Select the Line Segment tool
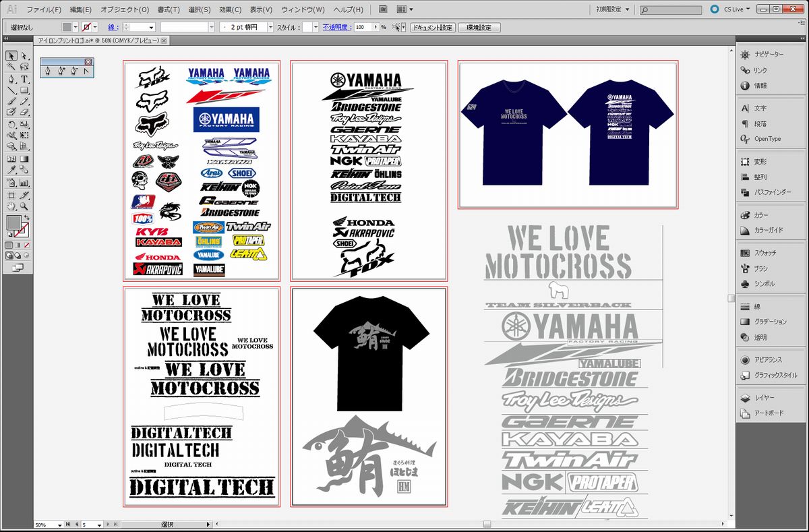This screenshot has width=809, height=532. (x=11, y=90)
